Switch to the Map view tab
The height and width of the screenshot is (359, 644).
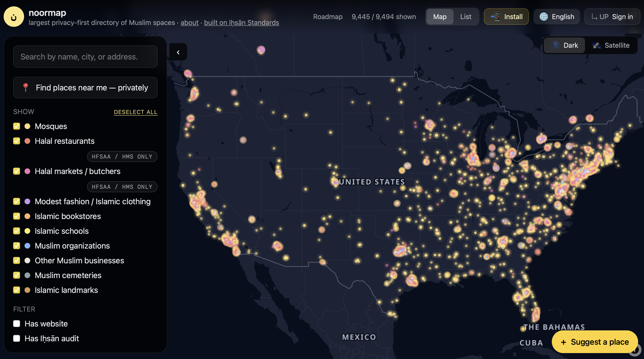[440, 17]
